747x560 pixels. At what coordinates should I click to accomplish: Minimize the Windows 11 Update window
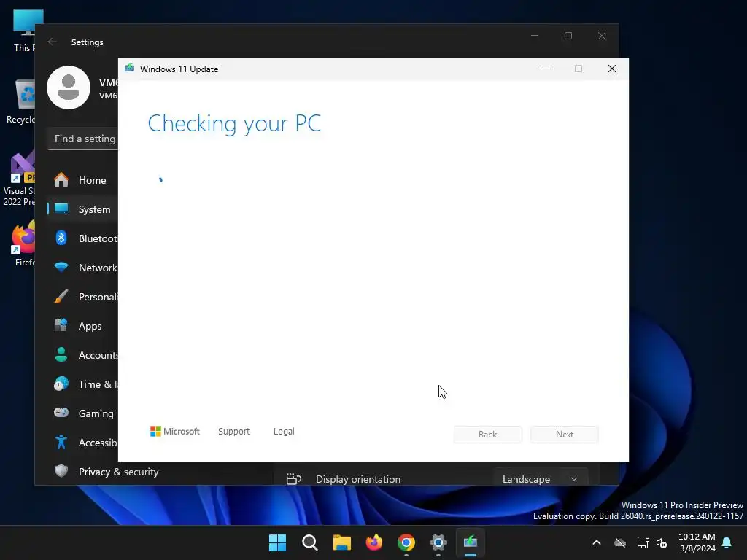(546, 69)
